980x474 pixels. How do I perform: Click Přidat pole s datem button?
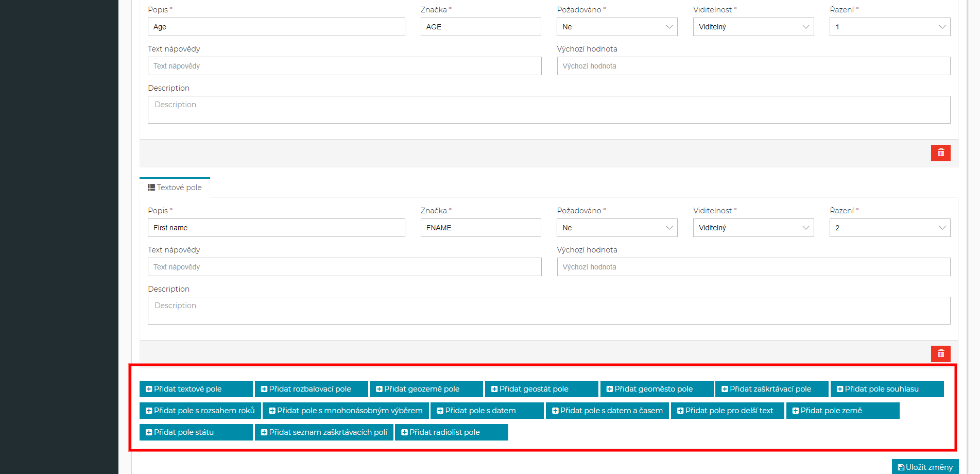pyautogui.click(x=487, y=411)
